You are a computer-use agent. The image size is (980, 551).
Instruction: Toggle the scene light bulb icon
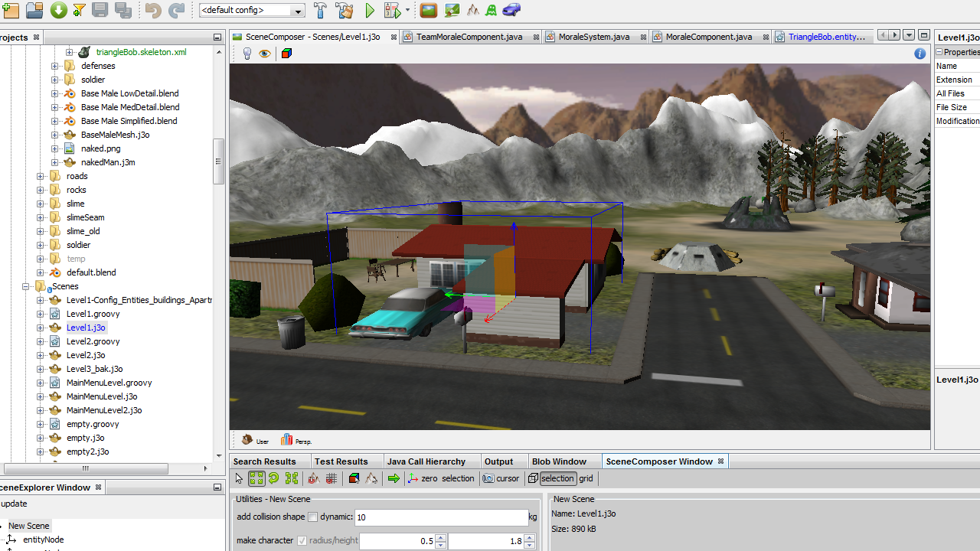click(247, 54)
